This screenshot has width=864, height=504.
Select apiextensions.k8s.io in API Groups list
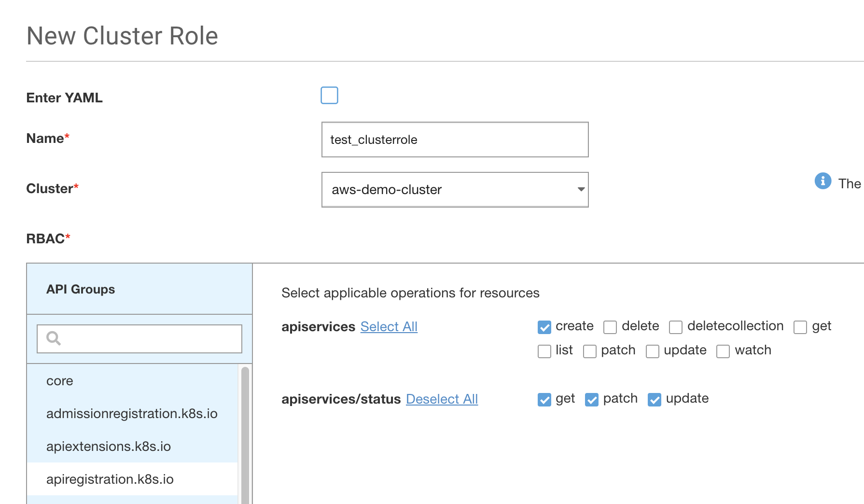click(x=109, y=447)
